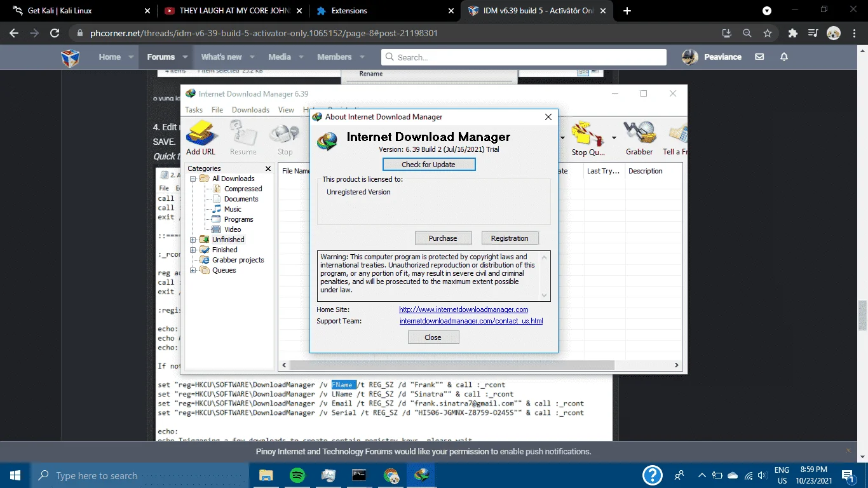Open the terminal app in the taskbar

click(360, 475)
